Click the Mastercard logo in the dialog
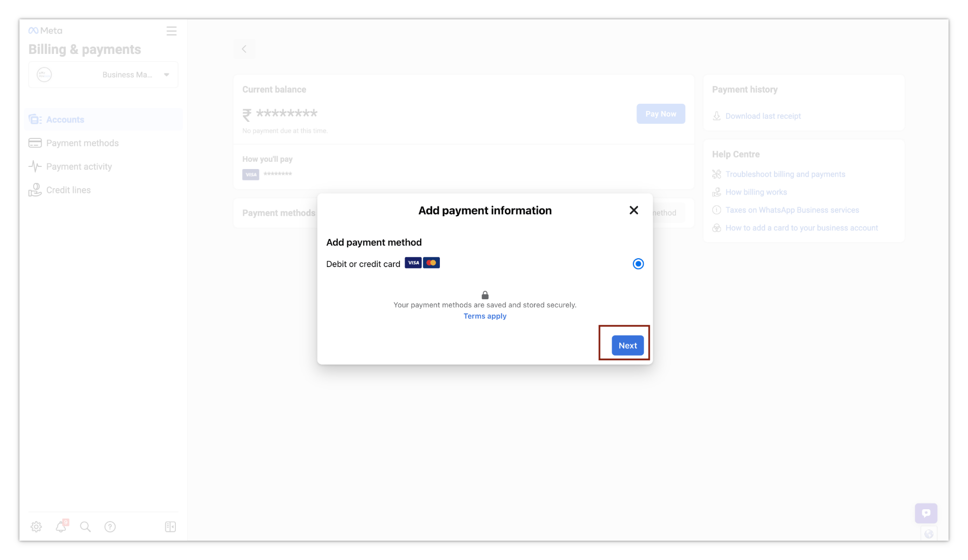The width and height of the screenshot is (968, 560). click(x=431, y=263)
